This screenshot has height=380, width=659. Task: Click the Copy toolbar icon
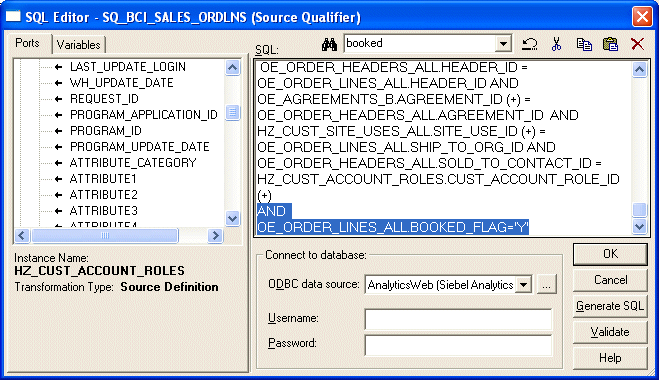click(584, 44)
